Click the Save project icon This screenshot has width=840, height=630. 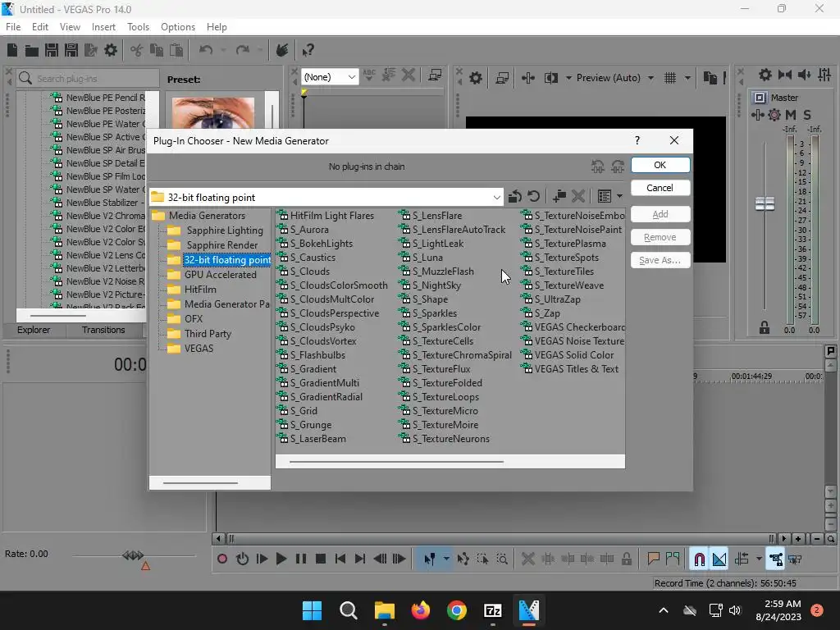point(52,50)
